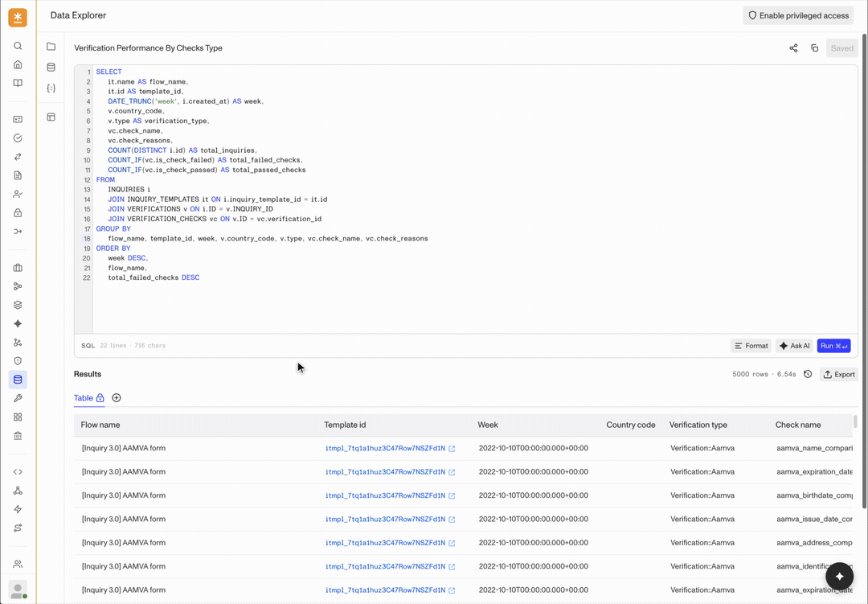The height and width of the screenshot is (604, 868).
Task: Open the two opposing arrows sidebar icon
Action: pos(18,157)
